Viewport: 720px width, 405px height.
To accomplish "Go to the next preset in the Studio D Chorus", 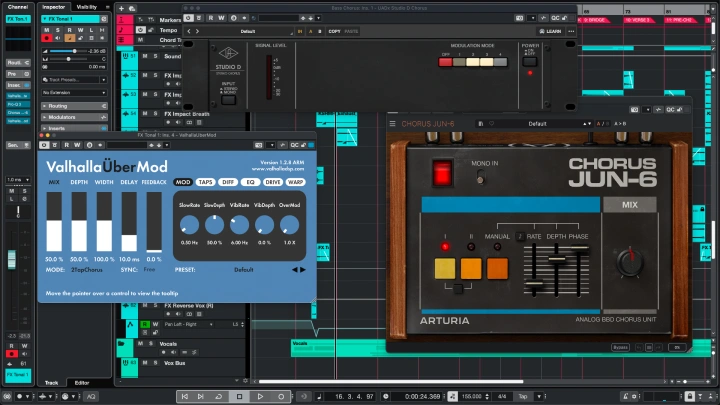I will [x=197, y=31].
